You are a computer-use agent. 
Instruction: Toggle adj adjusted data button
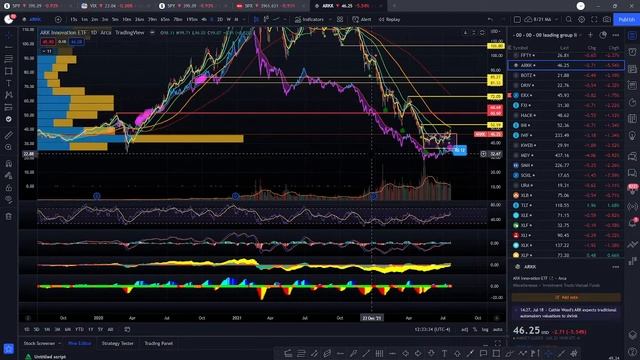click(464, 329)
